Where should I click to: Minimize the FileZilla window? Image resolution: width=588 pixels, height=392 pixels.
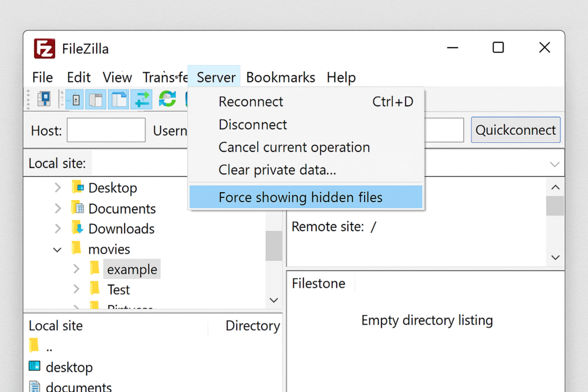[x=452, y=48]
